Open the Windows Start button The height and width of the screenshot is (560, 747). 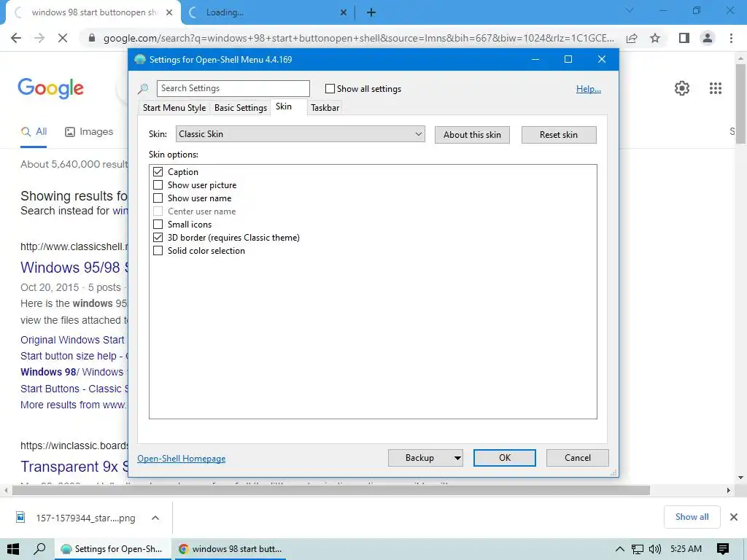pyautogui.click(x=13, y=549)
